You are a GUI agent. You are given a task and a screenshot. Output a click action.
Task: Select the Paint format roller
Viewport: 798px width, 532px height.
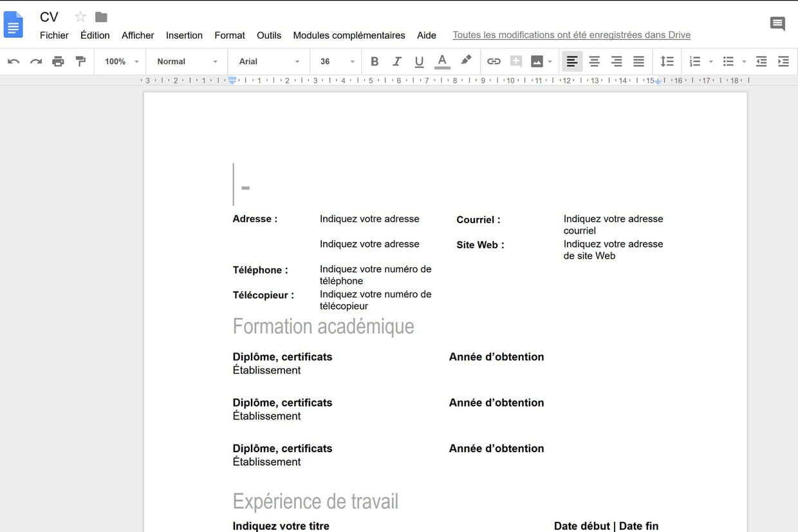[x=80, y=62]
